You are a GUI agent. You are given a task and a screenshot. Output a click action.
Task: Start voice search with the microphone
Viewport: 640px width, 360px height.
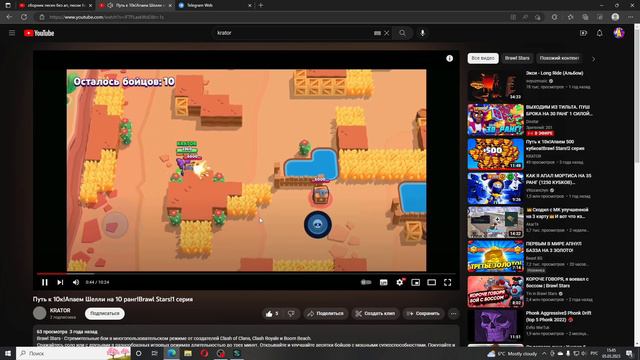coord(422,33)
